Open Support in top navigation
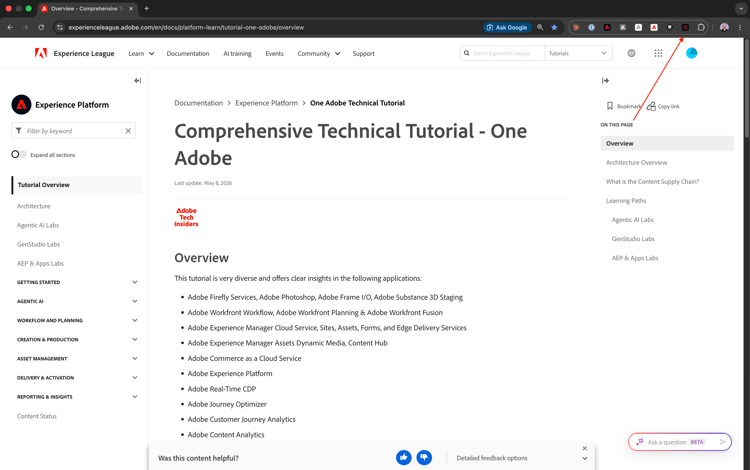 pos(364,54)
